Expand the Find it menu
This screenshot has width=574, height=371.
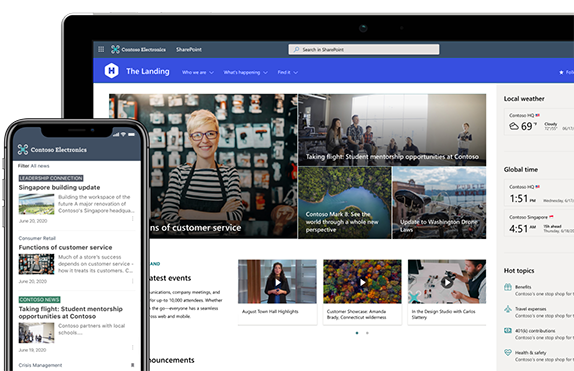[287, 73]
